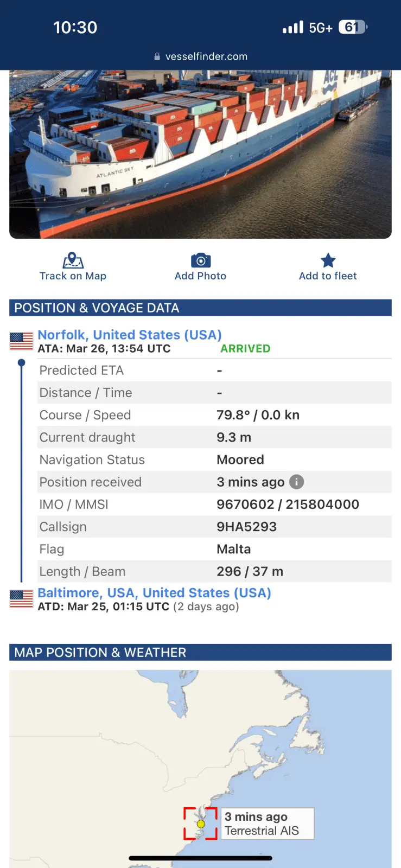Click the yellow vessel marker on map
The image size is (401, 868).
point(201,824)
